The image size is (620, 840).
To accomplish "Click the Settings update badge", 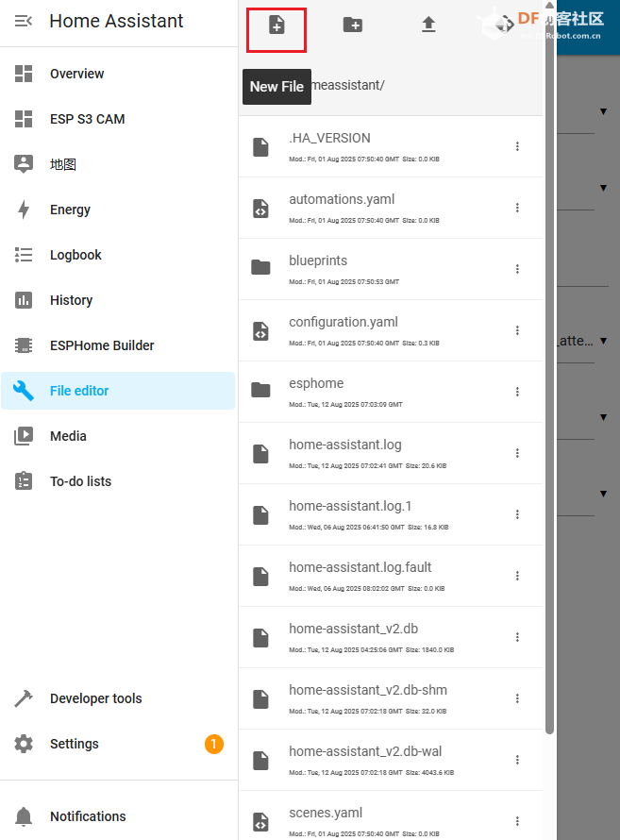I will 213,744.
